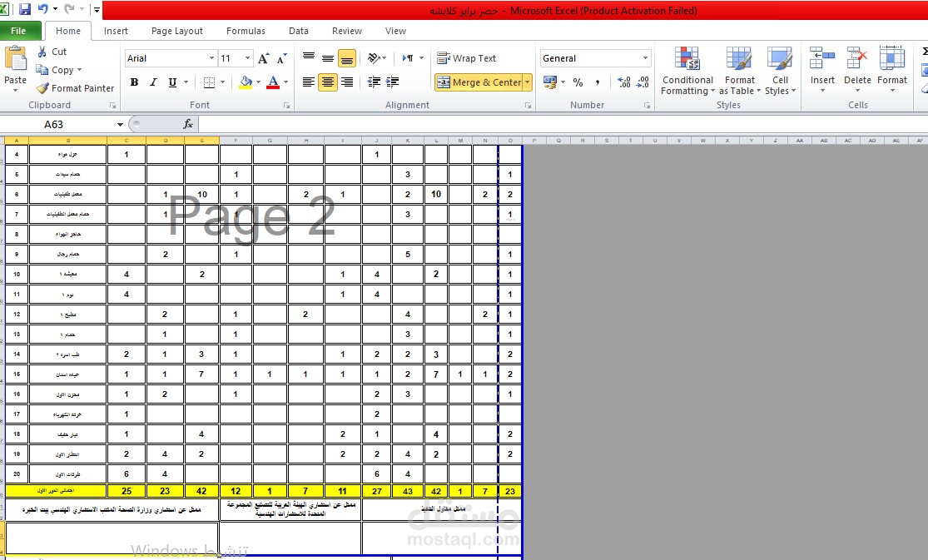Apply the red font color
The width and height of the screenshot is (928, 560).
[x=273, y=82]
